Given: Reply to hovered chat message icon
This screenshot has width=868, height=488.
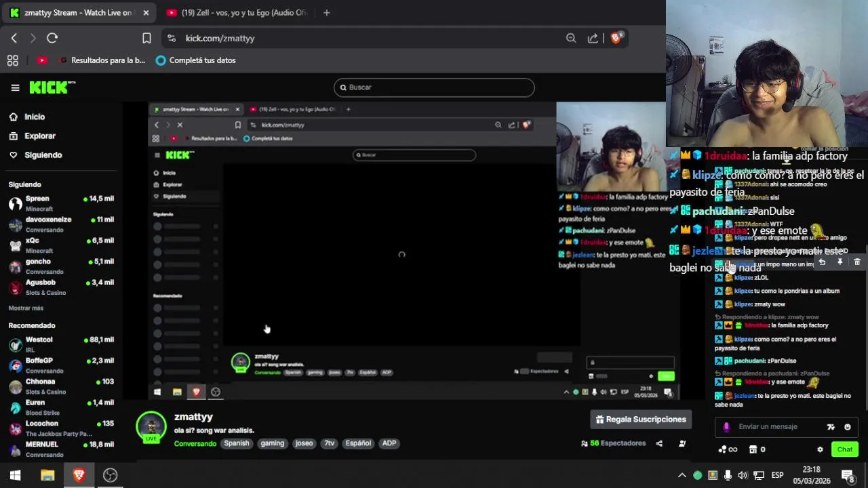Looking at the screenshot, I should click(822, 262).
